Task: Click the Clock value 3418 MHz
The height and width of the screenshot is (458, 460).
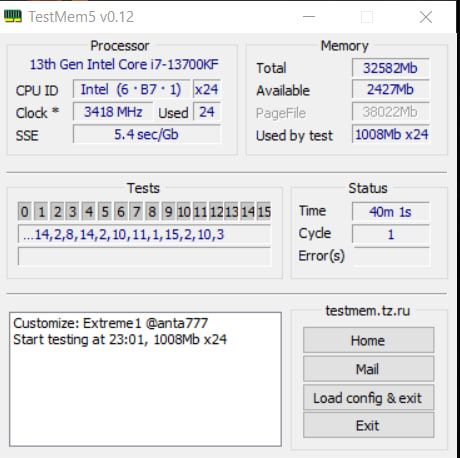Action: pos(113,112)
